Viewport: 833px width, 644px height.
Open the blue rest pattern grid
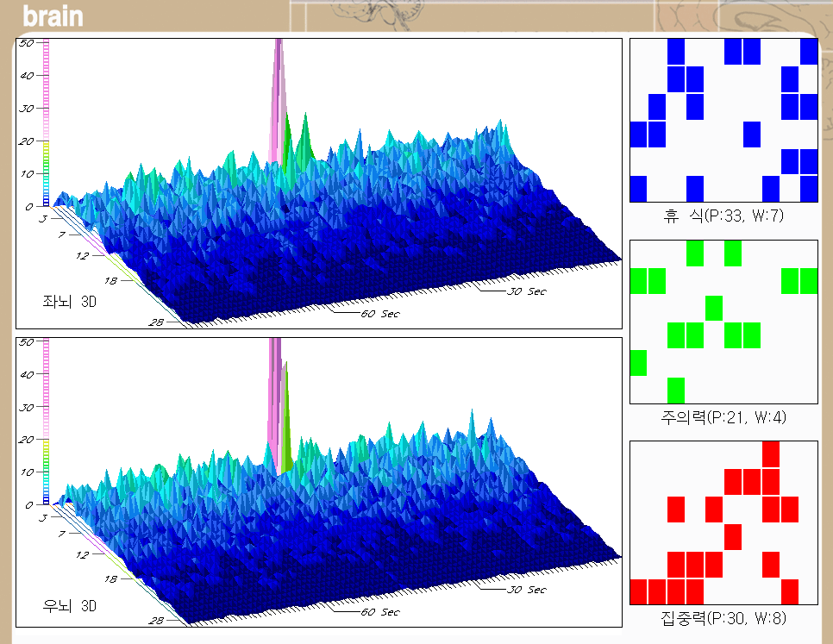723,120
